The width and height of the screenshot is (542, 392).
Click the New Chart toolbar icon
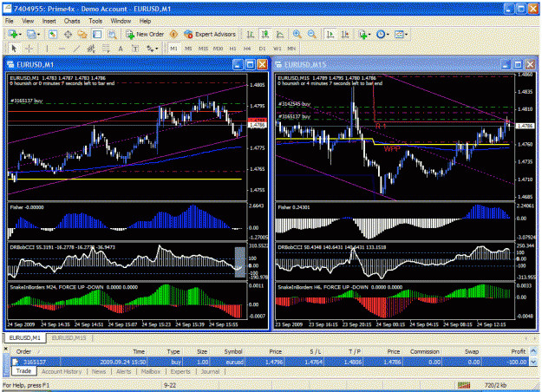12,34
